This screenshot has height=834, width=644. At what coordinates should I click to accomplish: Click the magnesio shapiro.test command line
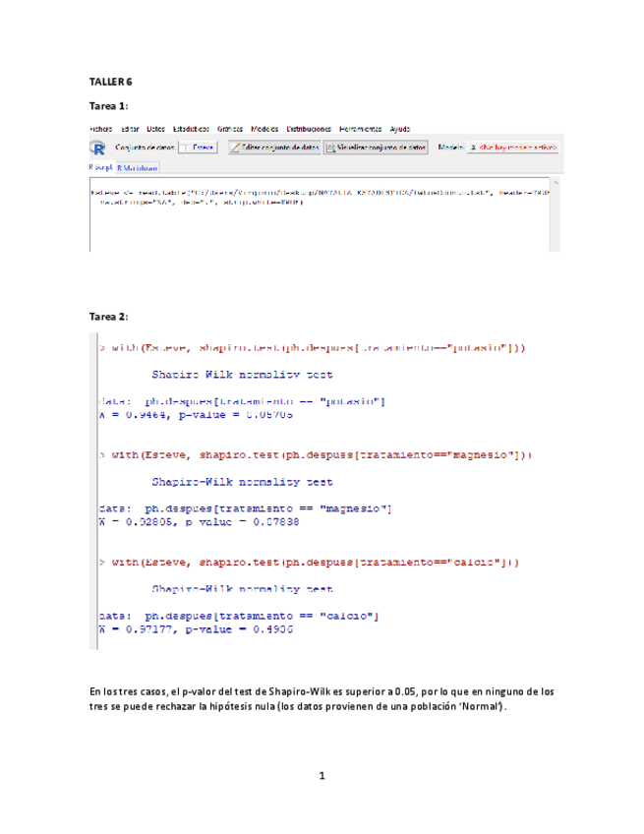316,455
